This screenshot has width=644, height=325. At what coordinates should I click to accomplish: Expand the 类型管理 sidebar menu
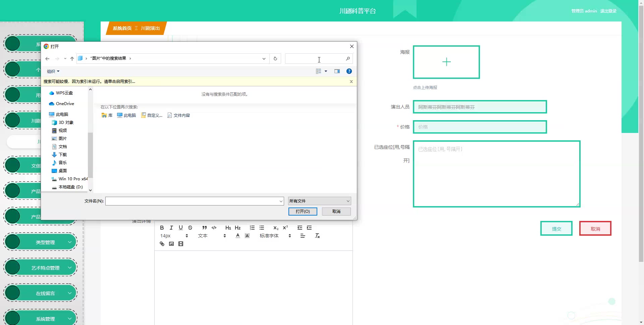point(45,242)
